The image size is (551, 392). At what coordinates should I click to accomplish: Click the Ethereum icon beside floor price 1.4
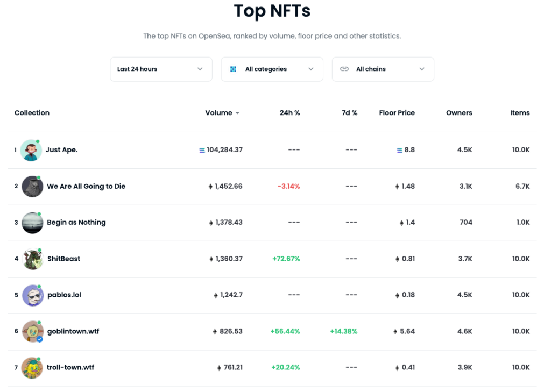[x=401, y=223]
